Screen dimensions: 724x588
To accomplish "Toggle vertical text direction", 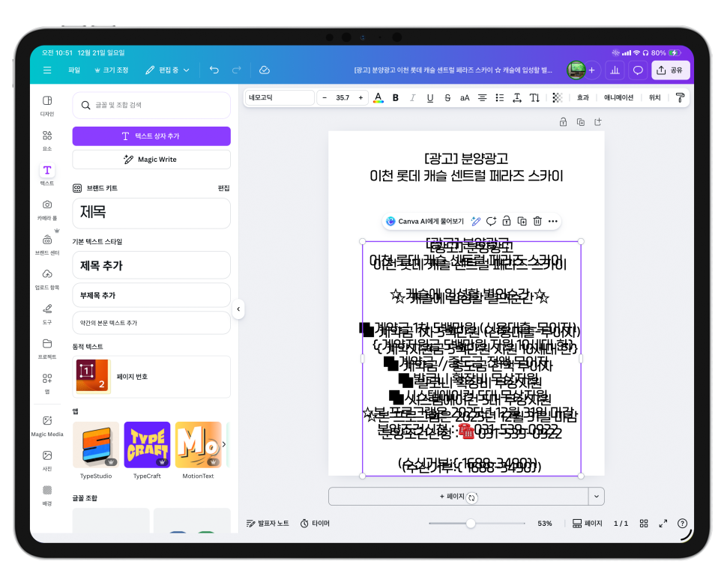I will click(x=534, y=98).
